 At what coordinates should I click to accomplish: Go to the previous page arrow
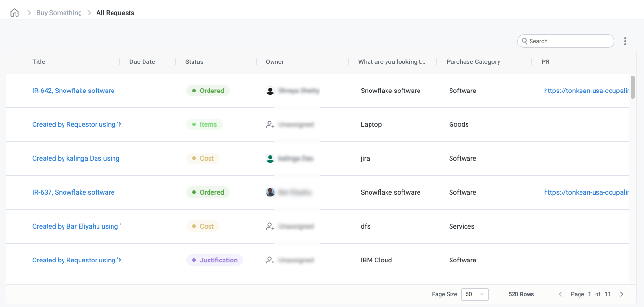560,294
